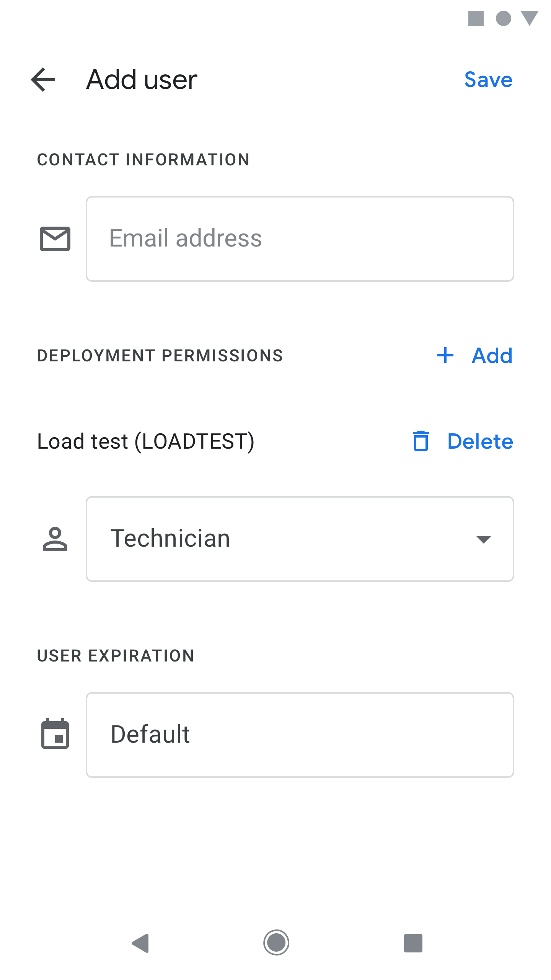The height and width of the screenshot is (980, 551).
Task: Tap the Android recent apps square
Action: (413, 943)
